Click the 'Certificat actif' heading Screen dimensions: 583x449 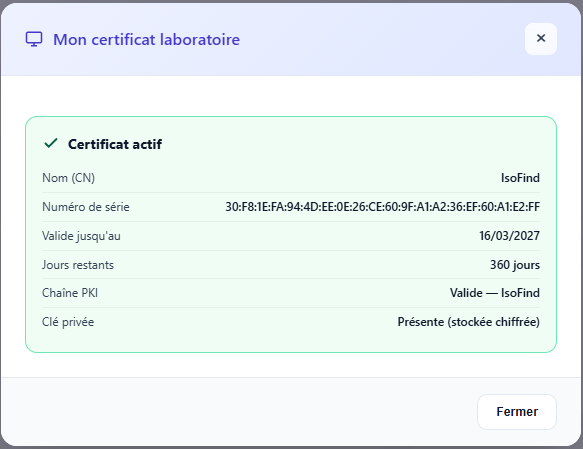115,144
